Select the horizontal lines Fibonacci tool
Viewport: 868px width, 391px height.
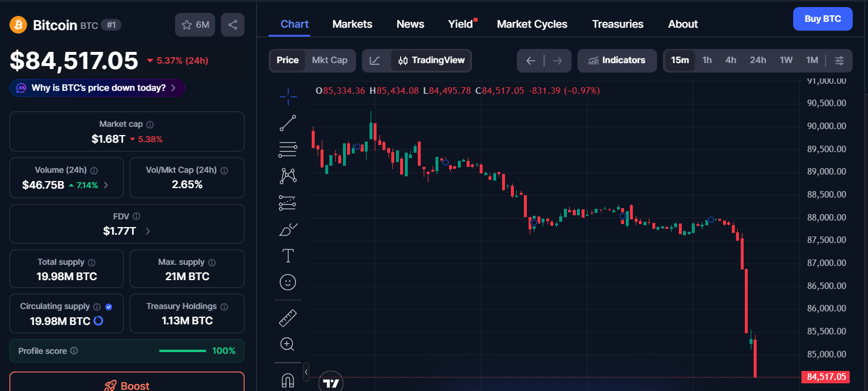(288, 150)
